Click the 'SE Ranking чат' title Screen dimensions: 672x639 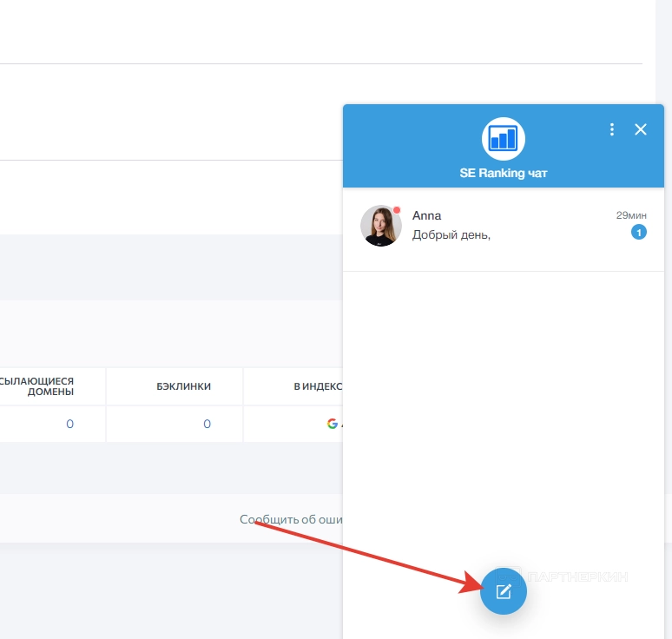click(504, 173)
